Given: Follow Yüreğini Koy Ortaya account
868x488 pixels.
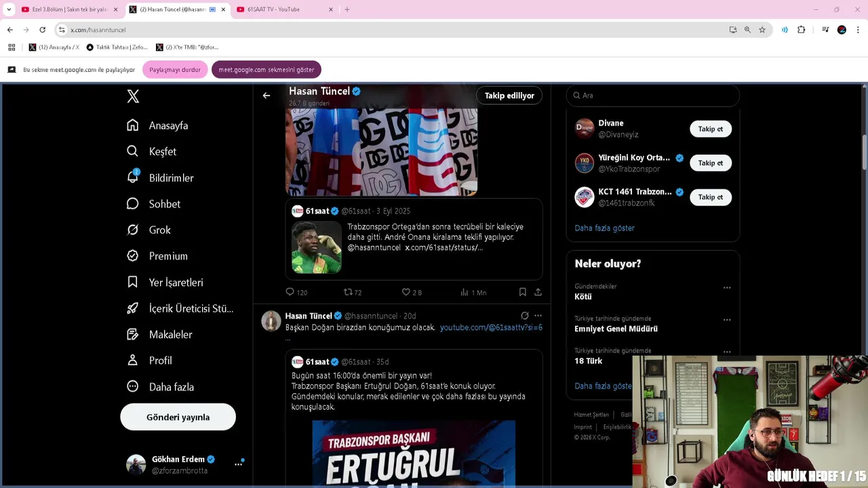Looking at the screenshot, I should 710,163.
